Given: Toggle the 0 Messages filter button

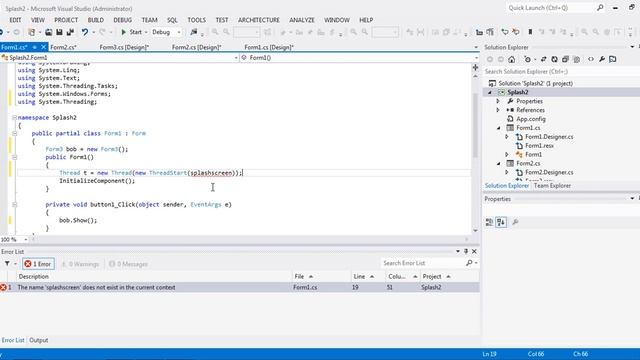Looking at the screenshot, I should point(128,264).
